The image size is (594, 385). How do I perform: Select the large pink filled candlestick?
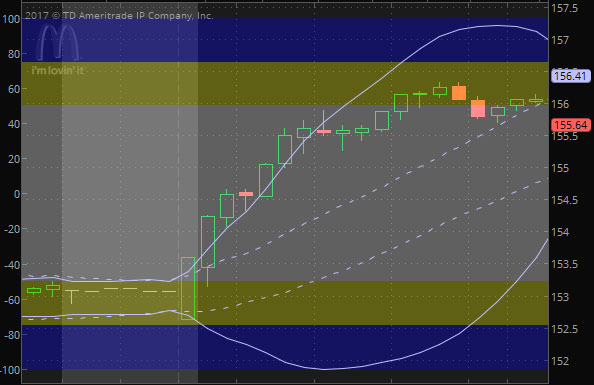[x=478, y=109]
